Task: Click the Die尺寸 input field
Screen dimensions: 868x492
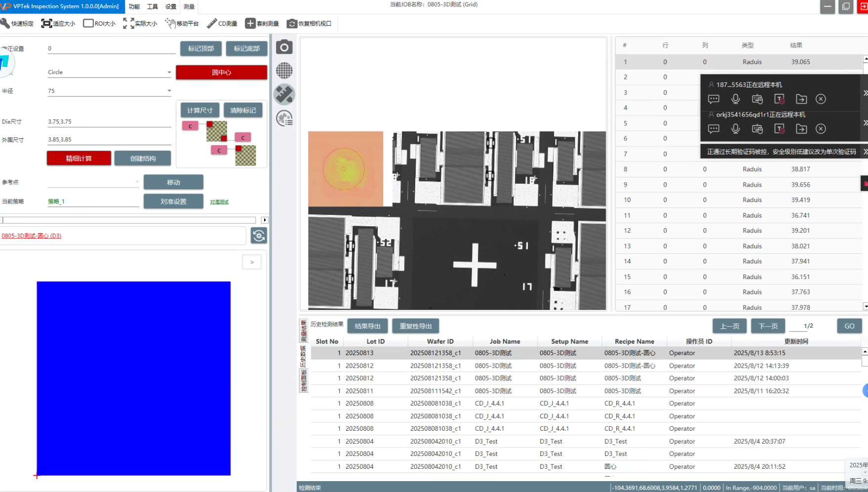Action: click(109, 122)
